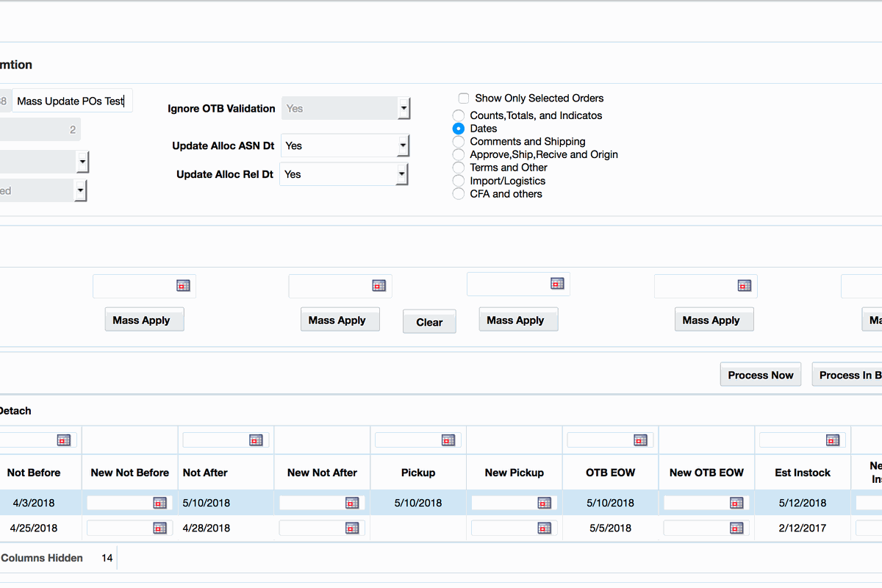Click Mass Update POs Test description field

pos(73,101)
